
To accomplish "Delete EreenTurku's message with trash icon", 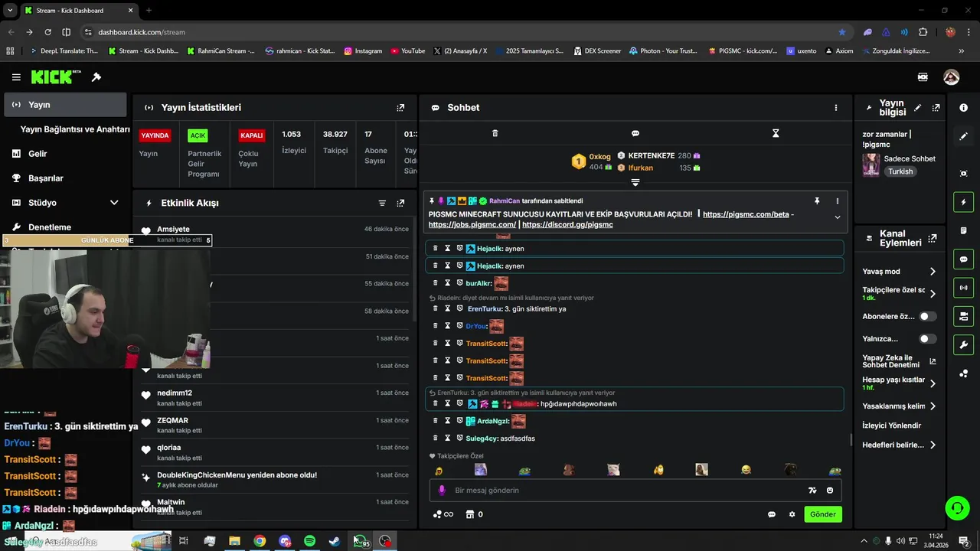I will point(436,308).
